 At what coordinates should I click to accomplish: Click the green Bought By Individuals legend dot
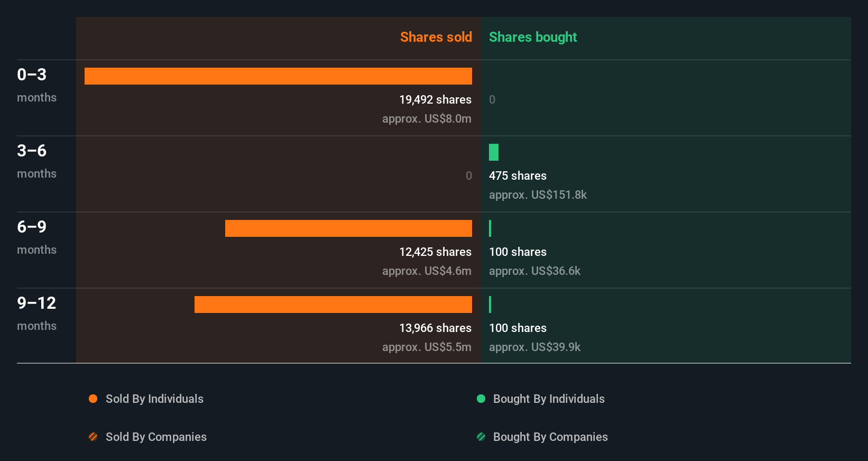point(481,399)
